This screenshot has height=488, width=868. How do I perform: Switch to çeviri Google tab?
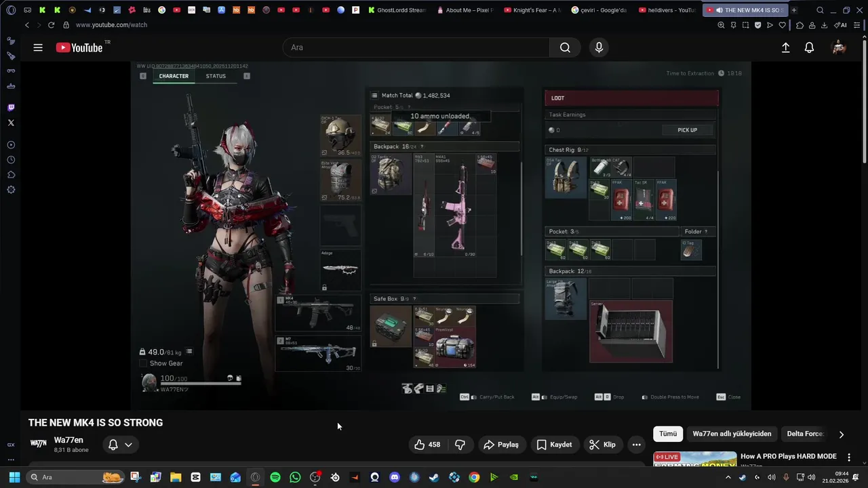tap(599, 10)
